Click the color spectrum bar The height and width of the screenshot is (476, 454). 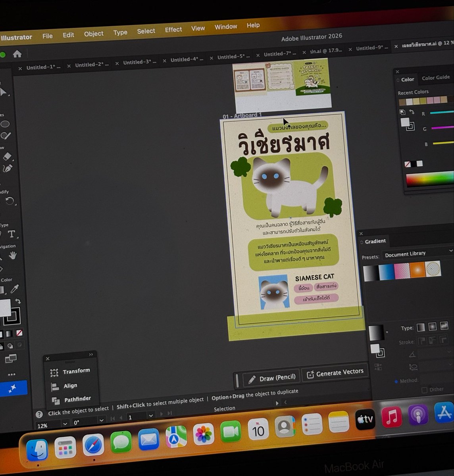[x=430, y=179]
